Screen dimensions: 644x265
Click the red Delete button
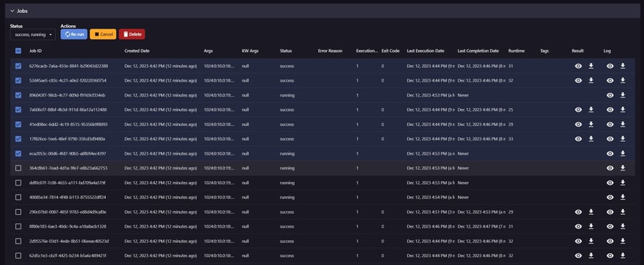click(x=132, y=34)
